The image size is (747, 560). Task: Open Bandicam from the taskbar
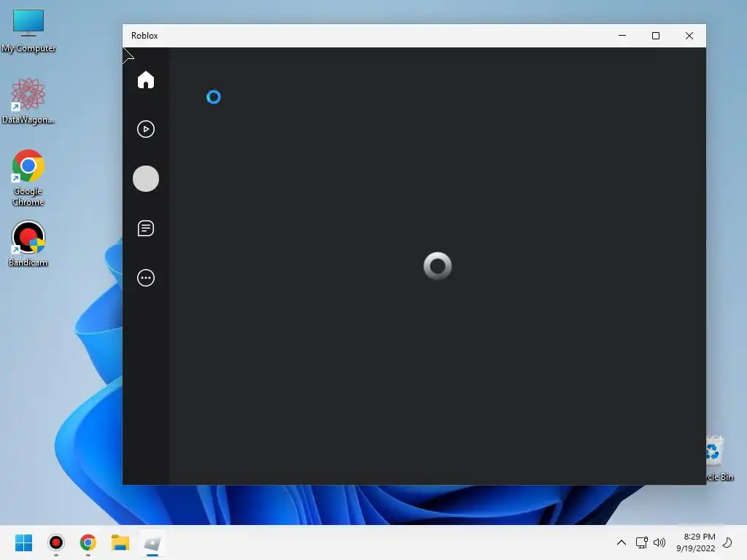55,542
